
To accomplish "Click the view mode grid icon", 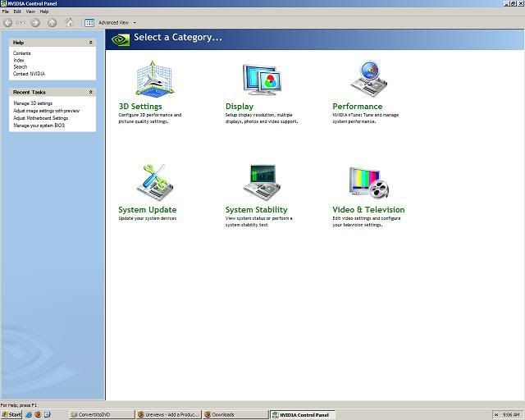I will pyautogui.click(x=89, y=23).
